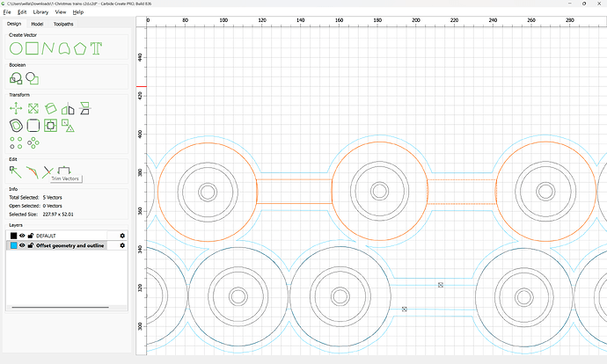Open the File menu
The height and width of the screenshot is (364, 607).
coord(7,12)
